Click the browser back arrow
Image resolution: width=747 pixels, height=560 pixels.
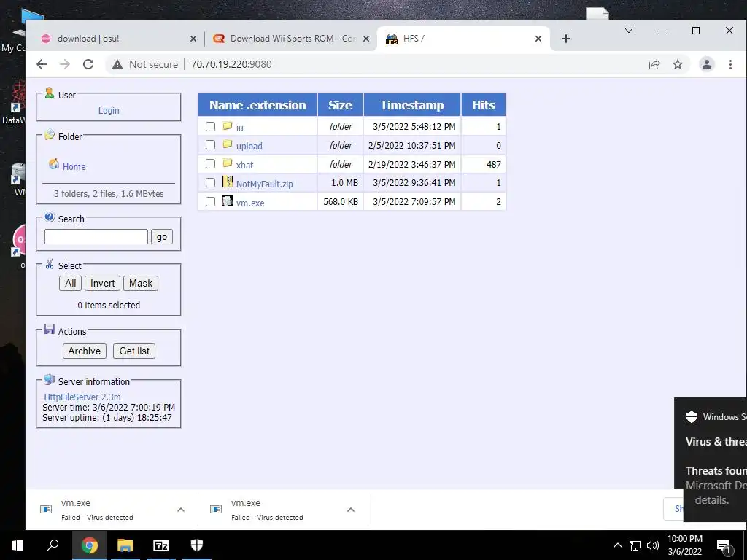[42, 64]
